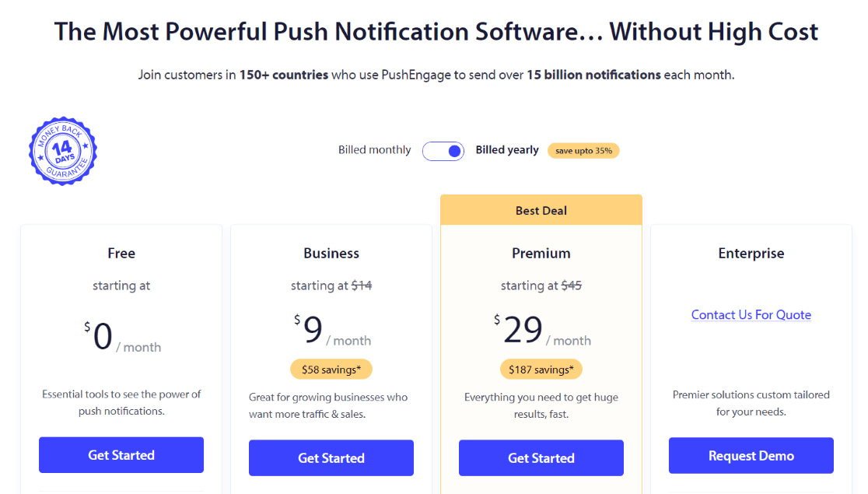The height and width of the screenshot is (494, 868).
Task: Click the $58 savings badge under Business
Action: pyautogui.click(x=331, y=369)
